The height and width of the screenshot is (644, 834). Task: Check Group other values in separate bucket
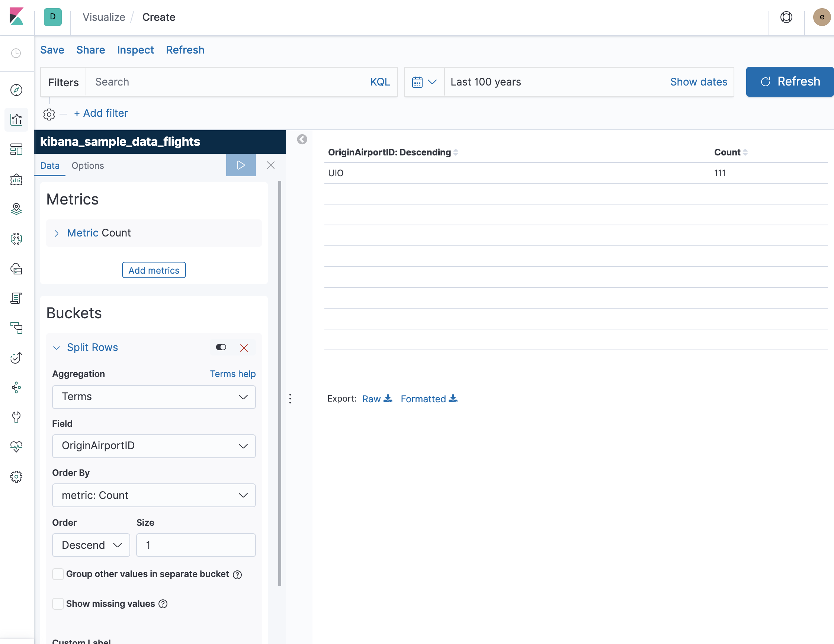[58, 574]
